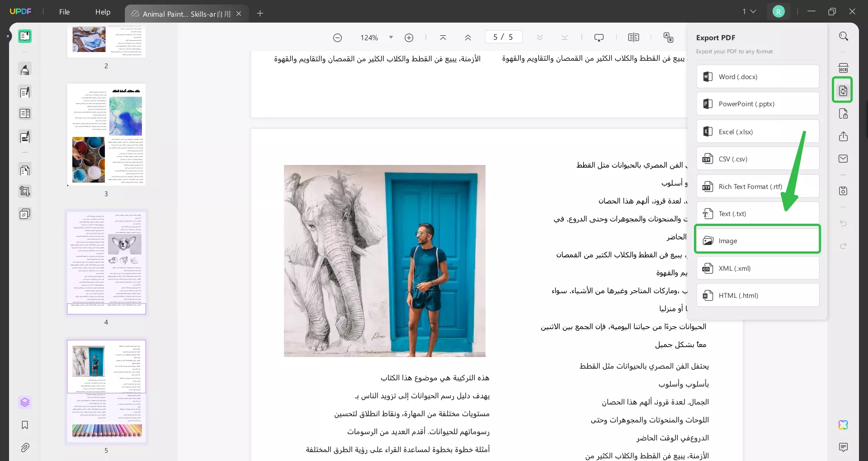Export PDF as XML (.xml)
This screenshot has height=461, width=868.
click(x=758, y=268)
